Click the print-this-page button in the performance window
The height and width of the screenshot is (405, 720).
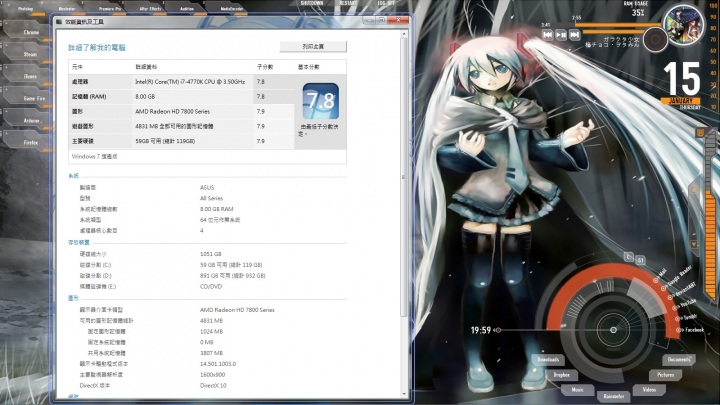click(313, 46)
